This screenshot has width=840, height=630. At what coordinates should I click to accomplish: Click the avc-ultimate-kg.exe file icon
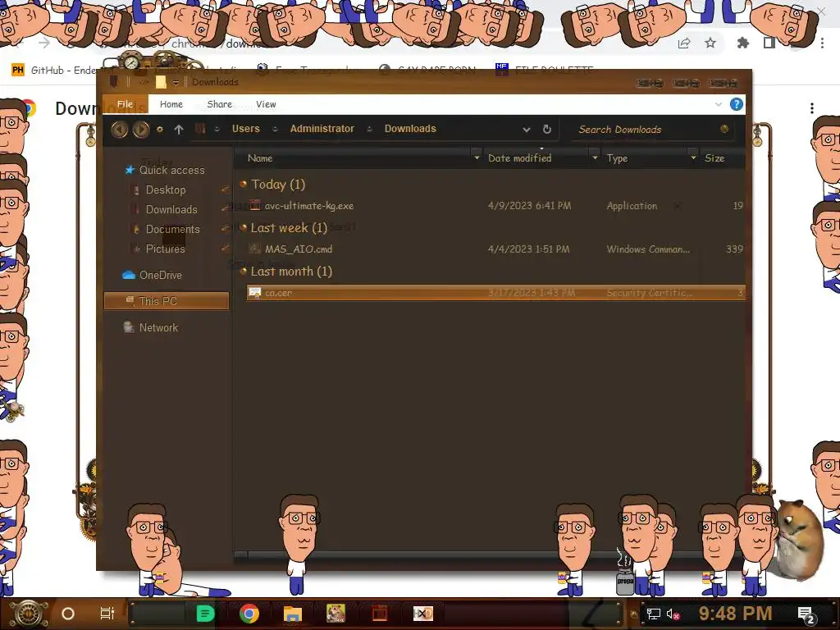255,205
